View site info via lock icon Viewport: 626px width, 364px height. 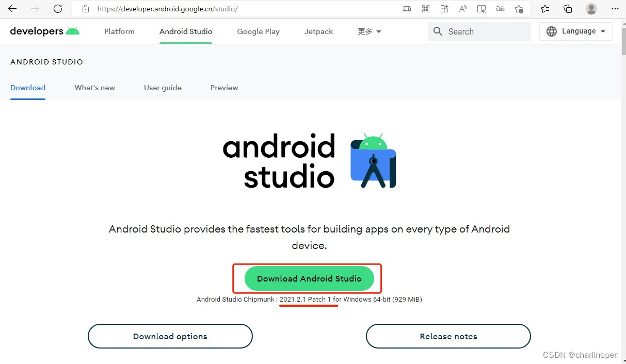pos(86,9)
